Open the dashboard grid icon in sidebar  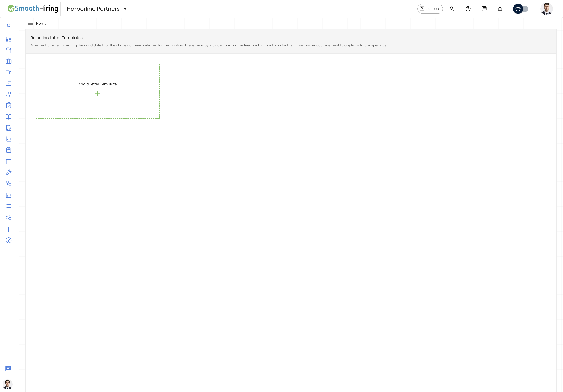9,39
